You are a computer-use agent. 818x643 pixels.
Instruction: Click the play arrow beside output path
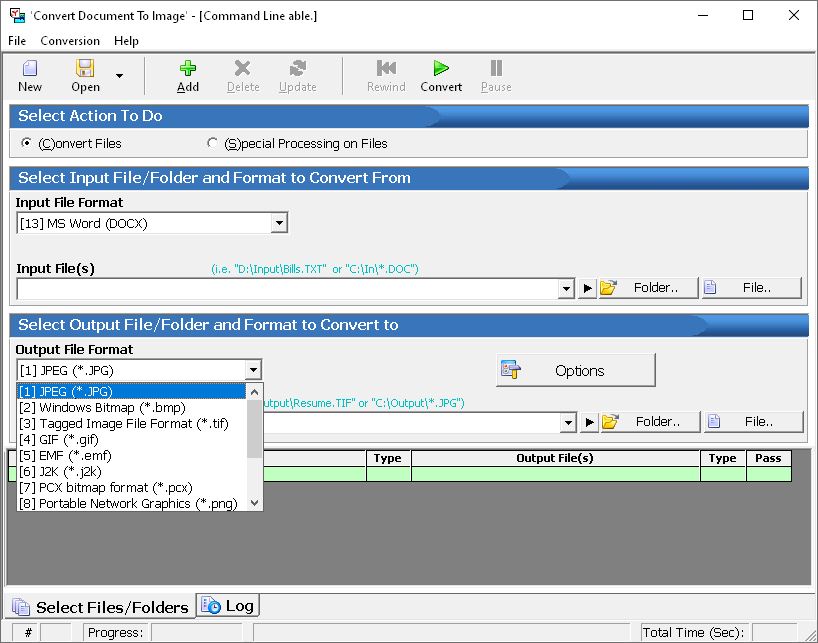(x=590, y=422)
